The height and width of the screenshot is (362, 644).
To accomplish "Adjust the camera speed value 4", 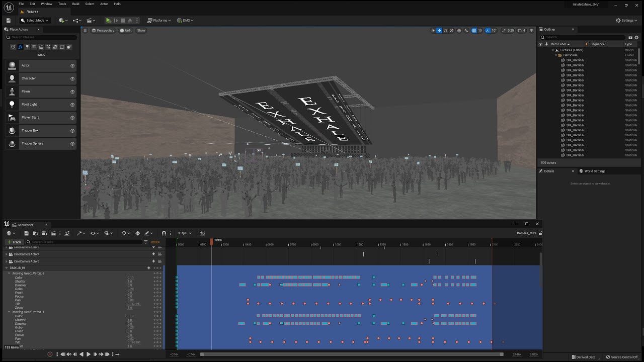I will tap(522, 31).
